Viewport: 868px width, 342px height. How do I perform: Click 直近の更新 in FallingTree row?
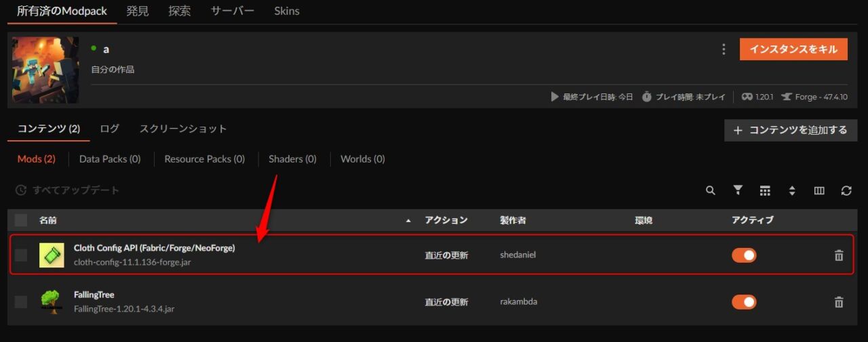pos(446,302)
